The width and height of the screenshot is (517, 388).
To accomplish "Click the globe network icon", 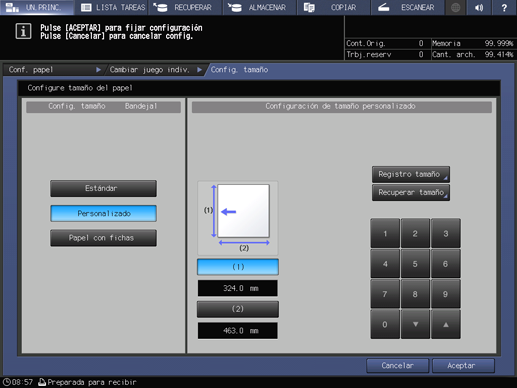I will click(455, 7).
